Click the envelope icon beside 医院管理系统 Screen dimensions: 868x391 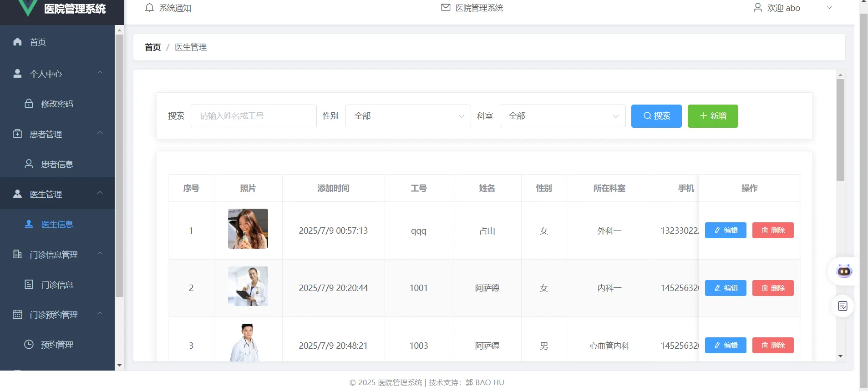446,8
